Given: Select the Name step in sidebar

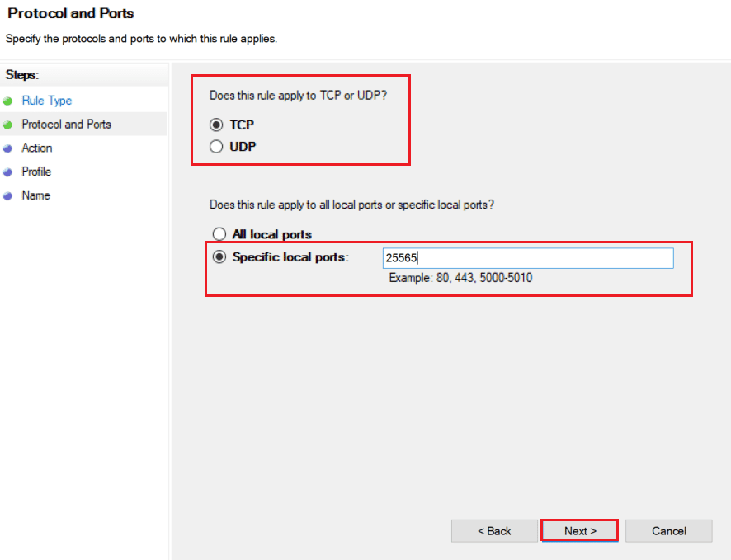Looking at the screenshot, I should 36,195.
